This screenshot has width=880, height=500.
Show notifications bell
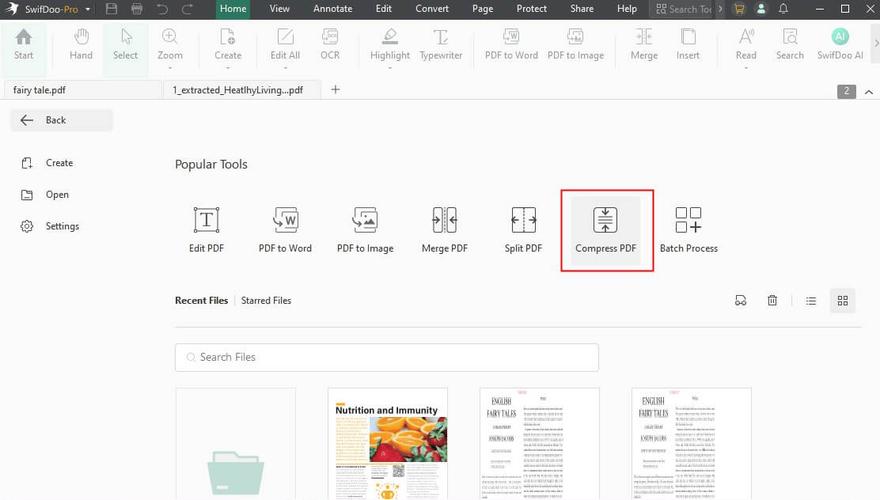[x=783, y=9]
